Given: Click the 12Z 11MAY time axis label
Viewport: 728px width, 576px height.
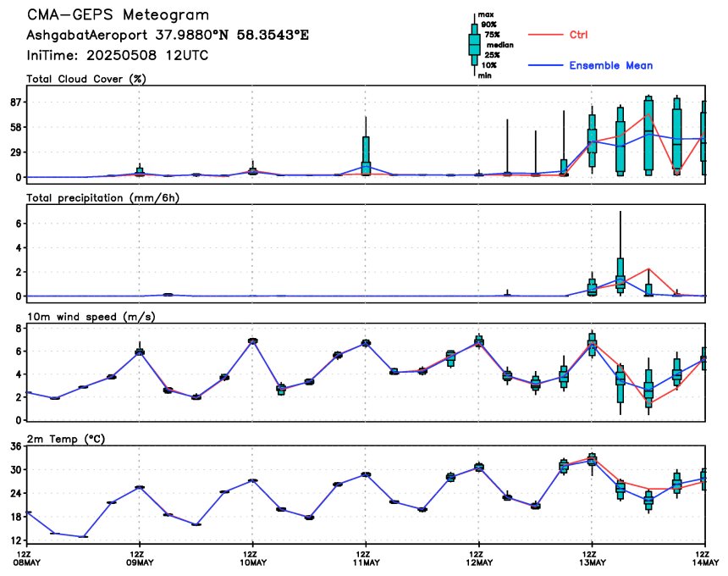Looking at the screenshot, I should [x=367, y=558].
